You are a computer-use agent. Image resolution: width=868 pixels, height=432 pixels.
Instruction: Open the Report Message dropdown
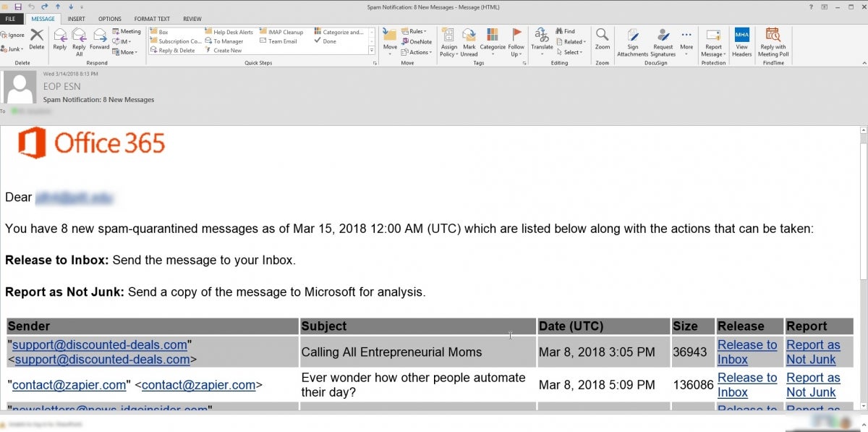tap(713, 42)
